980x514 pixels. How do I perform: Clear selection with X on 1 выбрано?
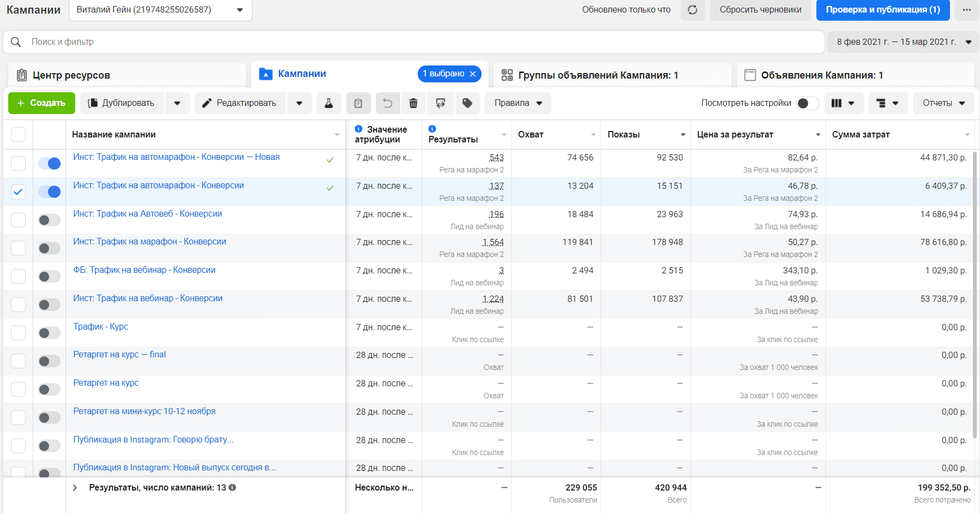click(x=473, y=74)
